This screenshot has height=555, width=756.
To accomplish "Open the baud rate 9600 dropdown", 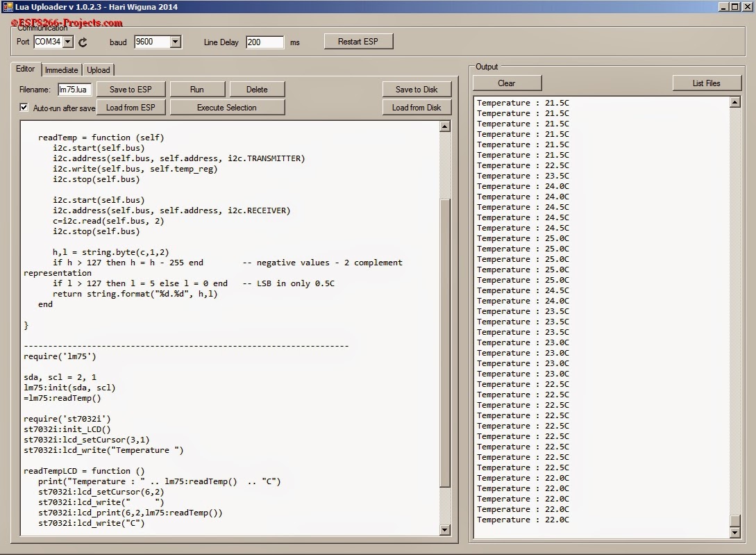I will coord(176,42).
